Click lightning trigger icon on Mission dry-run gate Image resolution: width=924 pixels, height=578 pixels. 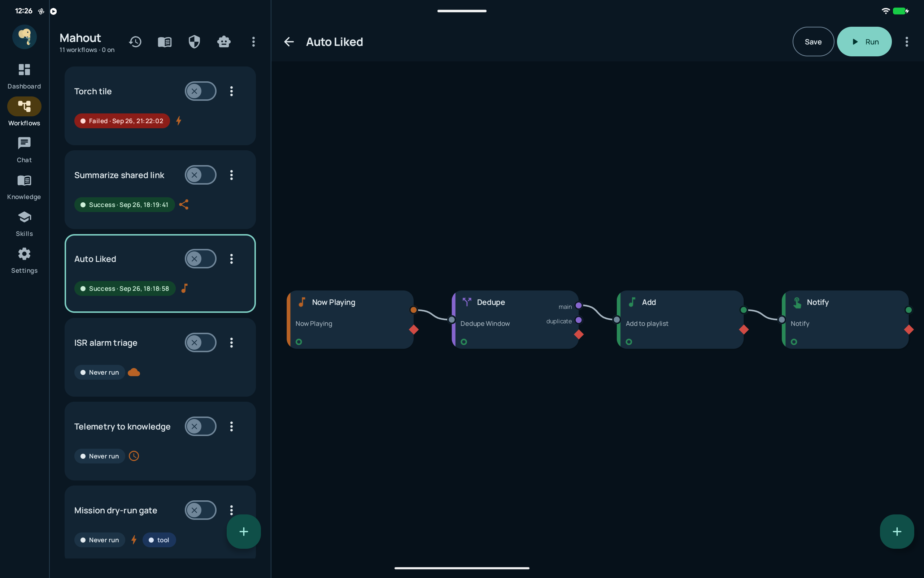pyautogui.click(x=134, y=539)
